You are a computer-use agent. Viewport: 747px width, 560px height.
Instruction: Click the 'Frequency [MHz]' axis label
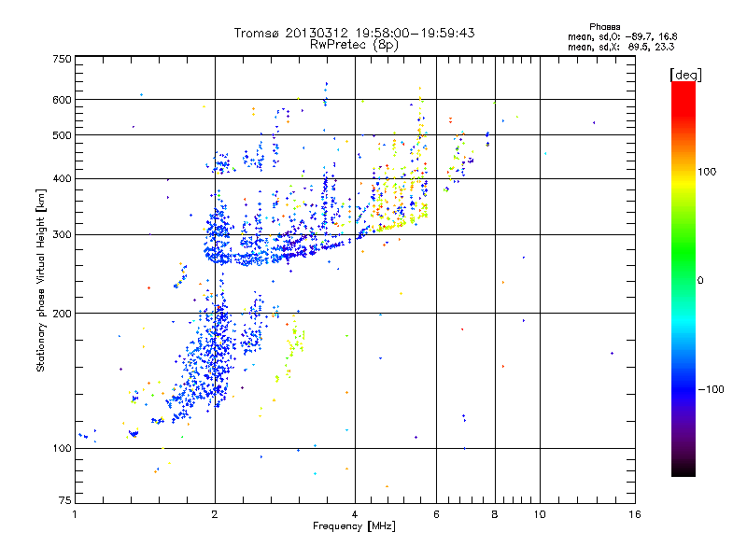pos(354,525)
